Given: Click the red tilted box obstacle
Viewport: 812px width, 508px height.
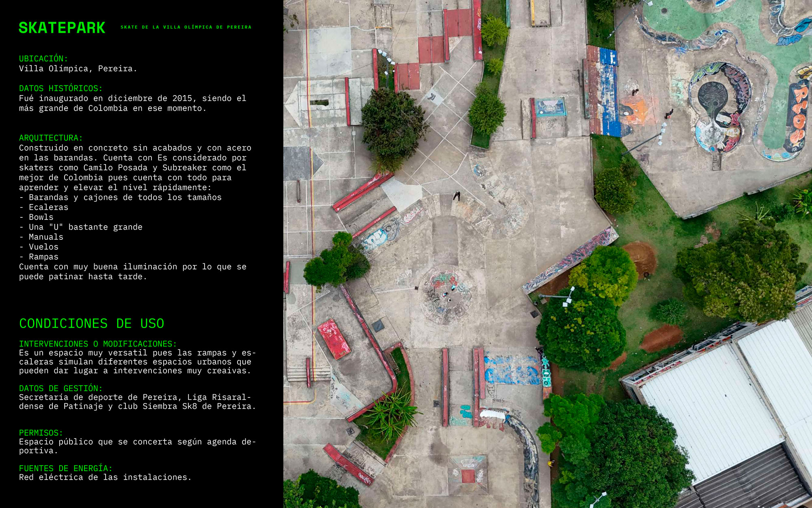Looking at the screenshot, I should point(334,339).
